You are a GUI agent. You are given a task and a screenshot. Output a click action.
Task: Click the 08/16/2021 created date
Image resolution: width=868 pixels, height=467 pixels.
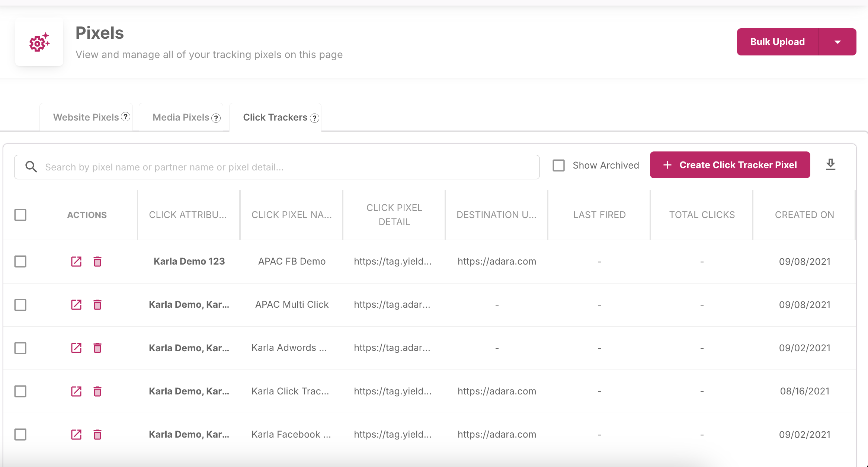click(x=805, y=391)
